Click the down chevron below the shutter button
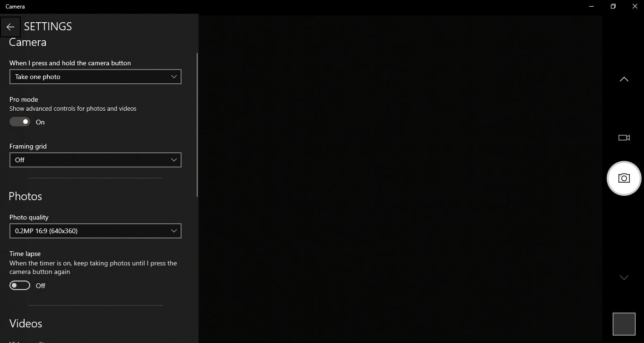644x343 pixels. pyautogui.click(x=624, y=278)
